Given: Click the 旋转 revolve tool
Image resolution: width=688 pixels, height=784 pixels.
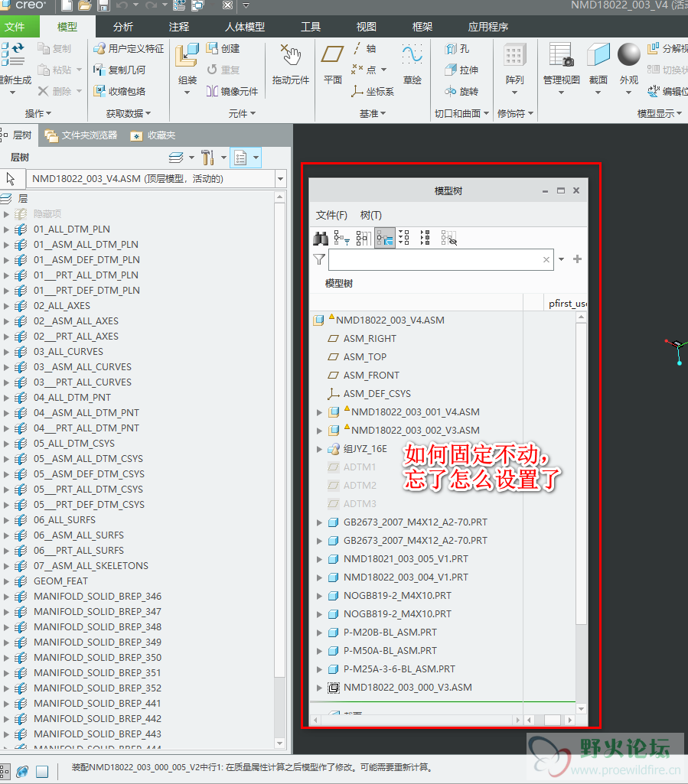Looking at the screenshot, I should 461,92.
